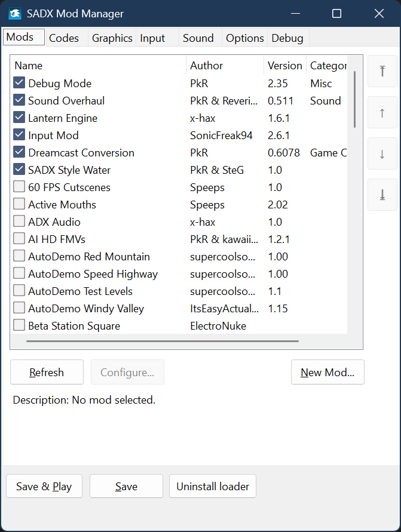Tick the Active Mouths checkbox
The image size is (401, 532).
[19, 204]
